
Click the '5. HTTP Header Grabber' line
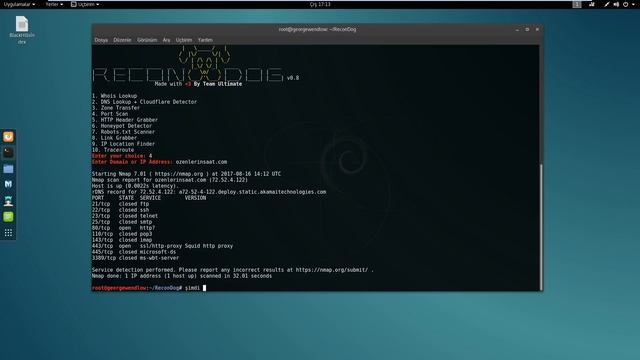point(125,120)
